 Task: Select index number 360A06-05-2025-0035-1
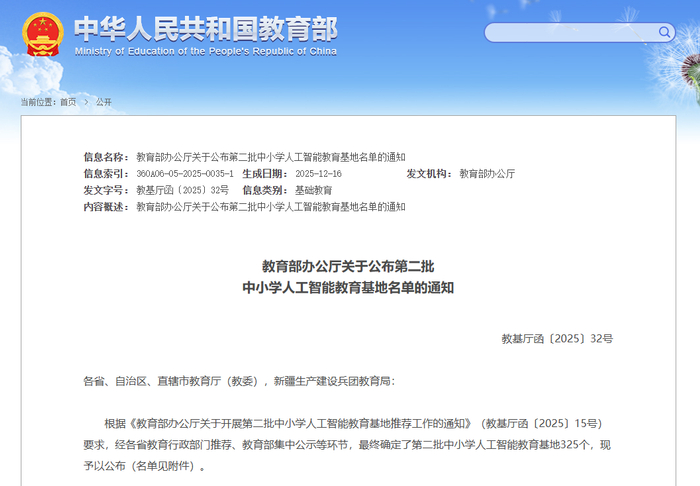[x=185, y=174]
